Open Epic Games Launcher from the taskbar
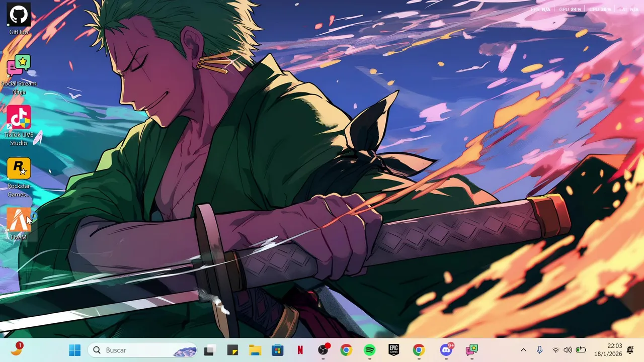Viewport: 644px width, 362px height. (393, 350)
